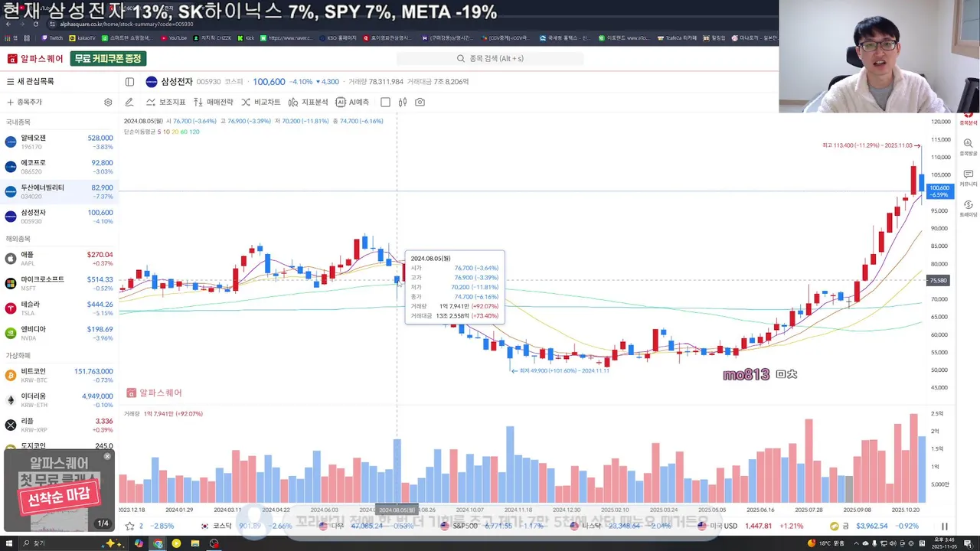Click the 코스닥 index in the ticker
The image size is (980, 551).
point(247,526)
